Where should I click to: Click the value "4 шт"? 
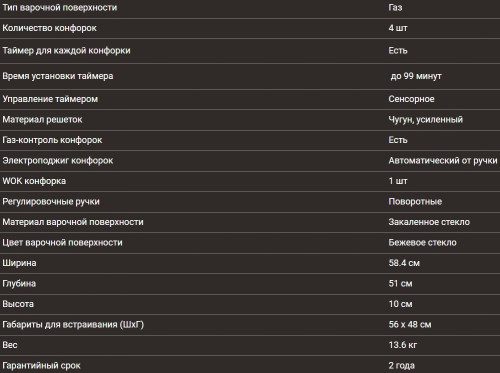point(398,28)
